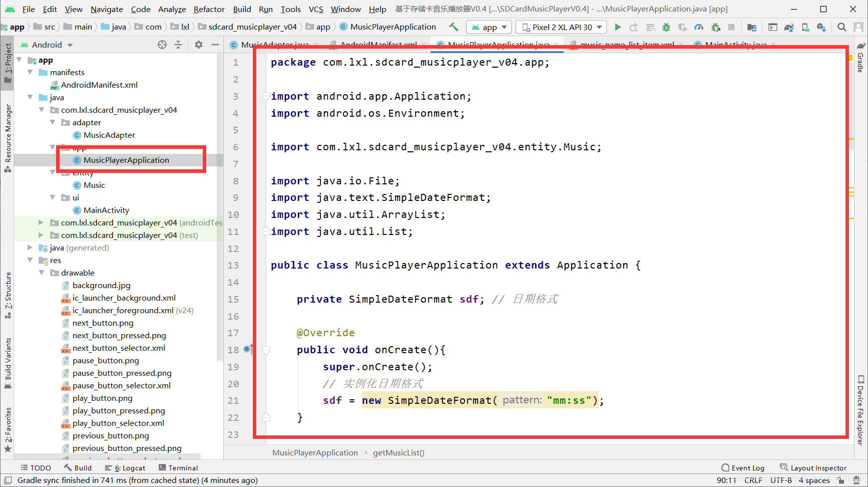This screenshot has height=487, width=868.
Task: Open Project panel settings gear
Action: [199, 45]
